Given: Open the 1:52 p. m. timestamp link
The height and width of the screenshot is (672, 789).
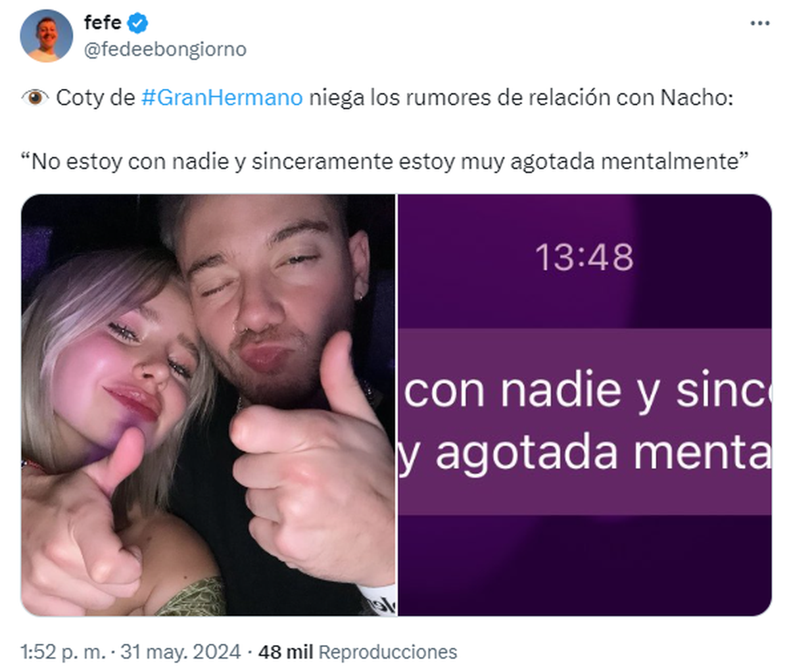Looking at the screenshot, I should 63,652.
